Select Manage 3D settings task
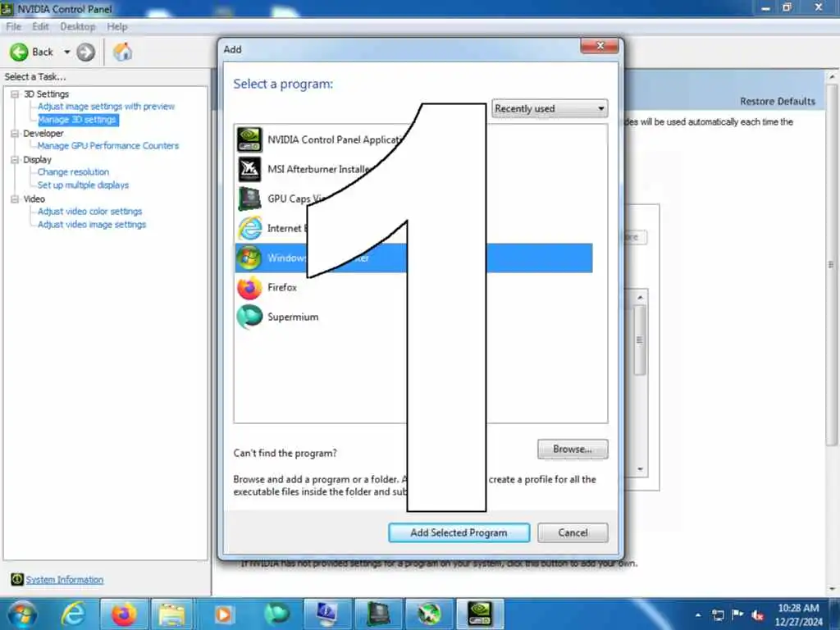Image resolution: width=840 pixels, height=630 pixels. click(78, 120)
